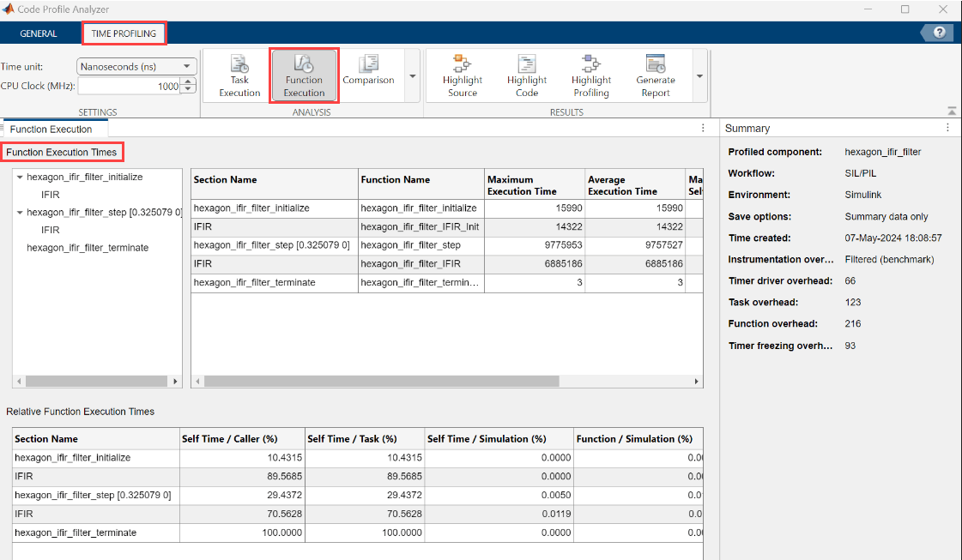Click the CPU Clock input field

click(129, 86)
